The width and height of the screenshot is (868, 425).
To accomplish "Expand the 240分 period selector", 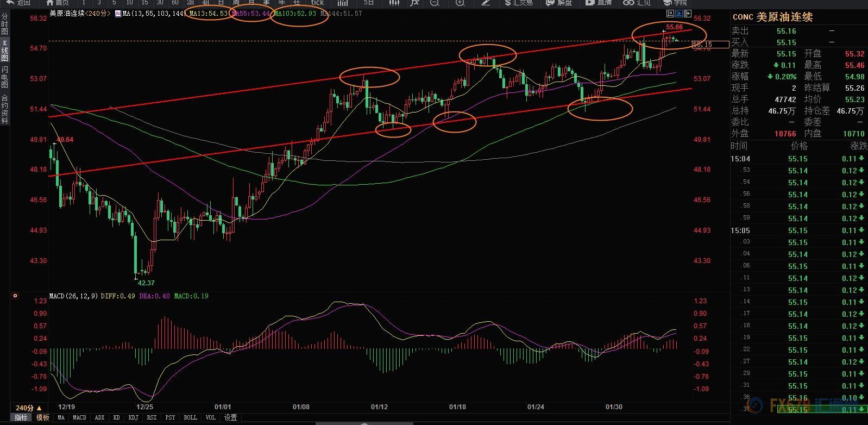I will [x=29, y=408].
